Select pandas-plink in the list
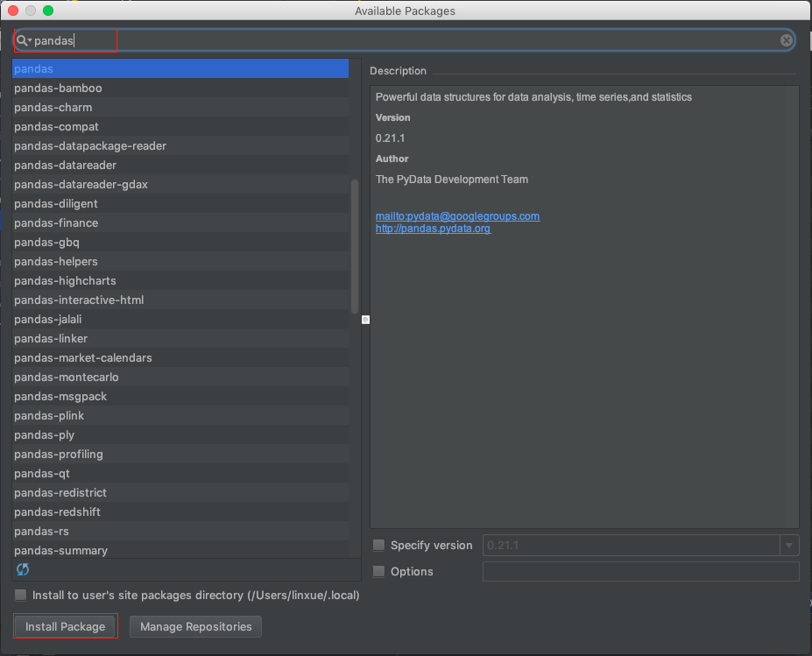This screenshot has height=656, width=812. tap(180, 416)
